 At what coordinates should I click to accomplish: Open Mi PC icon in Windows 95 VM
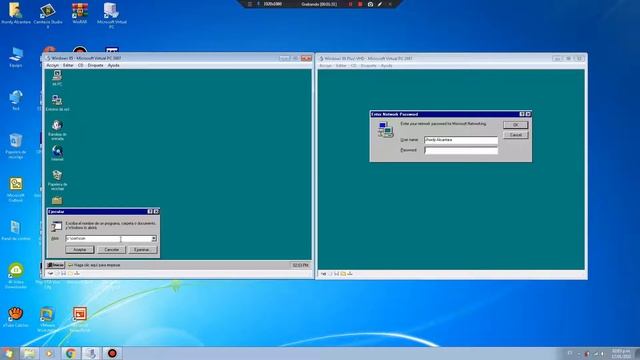(57, 78)
